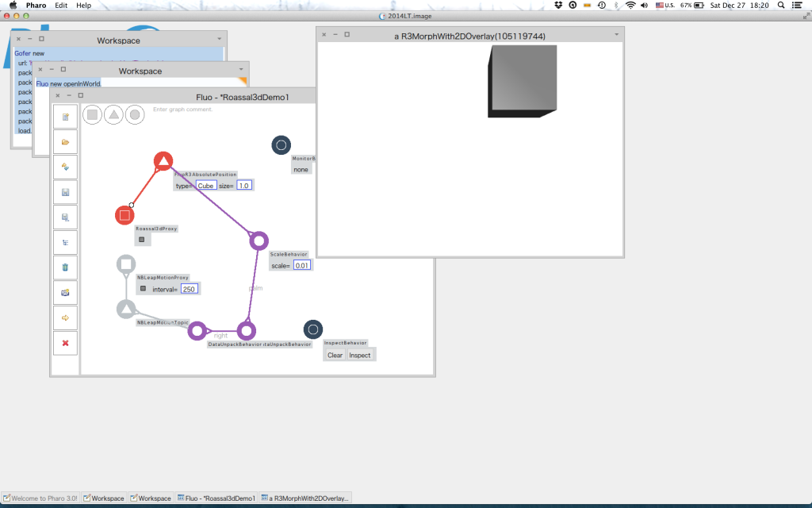Image resolution: width=812 pixels, height=508 pixels.
Task: Click the 3D cube in R3Morph window
Action: 522,81
